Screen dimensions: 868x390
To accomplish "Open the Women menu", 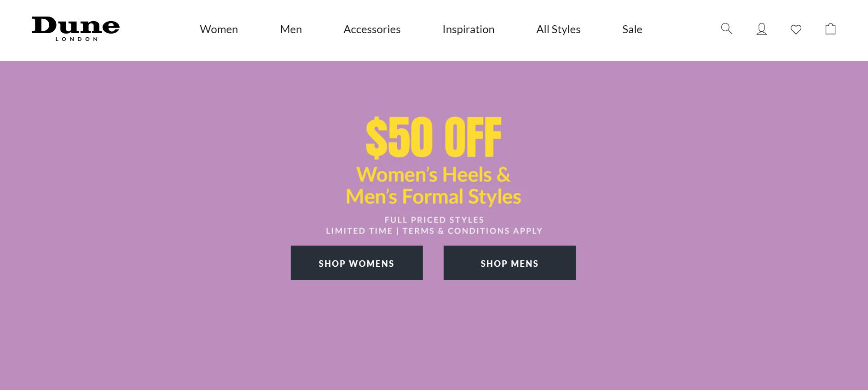I will pyautogui.click(x=219, y=29).
